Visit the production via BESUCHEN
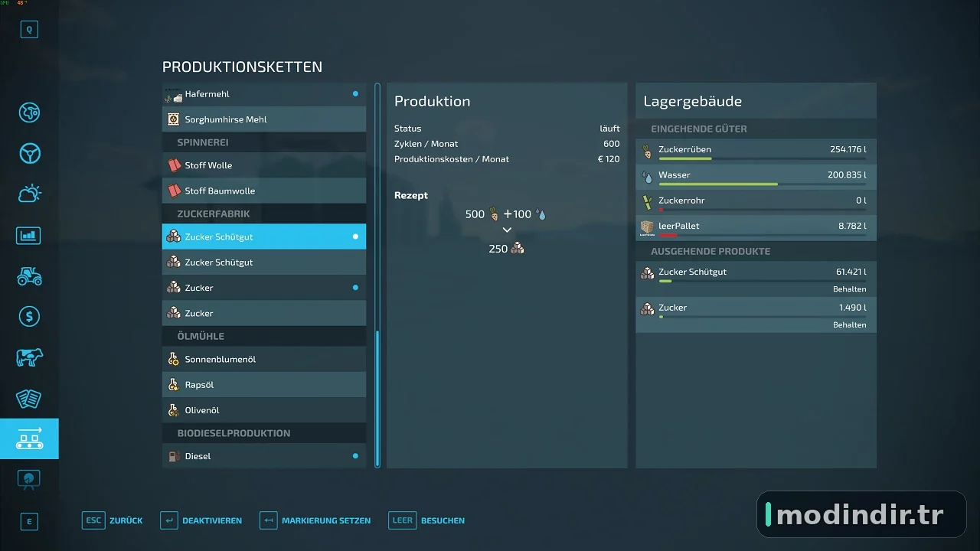Image resolution: width=980 pixels, height=551 pixels. 426,520
